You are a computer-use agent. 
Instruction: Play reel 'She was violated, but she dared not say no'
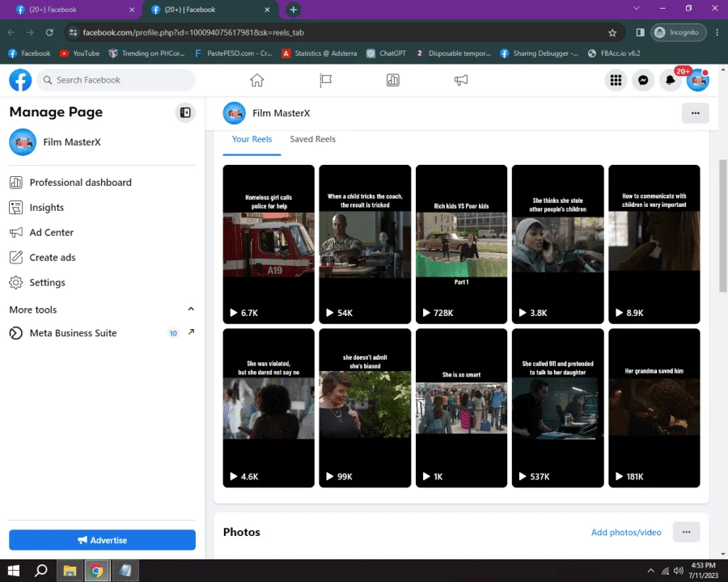(x=269, y=408)
